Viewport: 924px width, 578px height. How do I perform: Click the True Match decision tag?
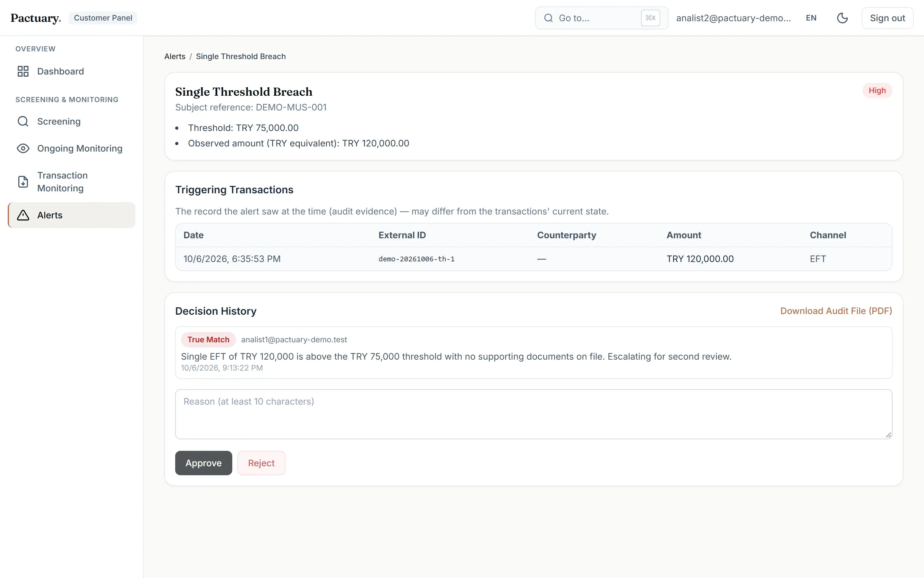click(x=208, y=339)
